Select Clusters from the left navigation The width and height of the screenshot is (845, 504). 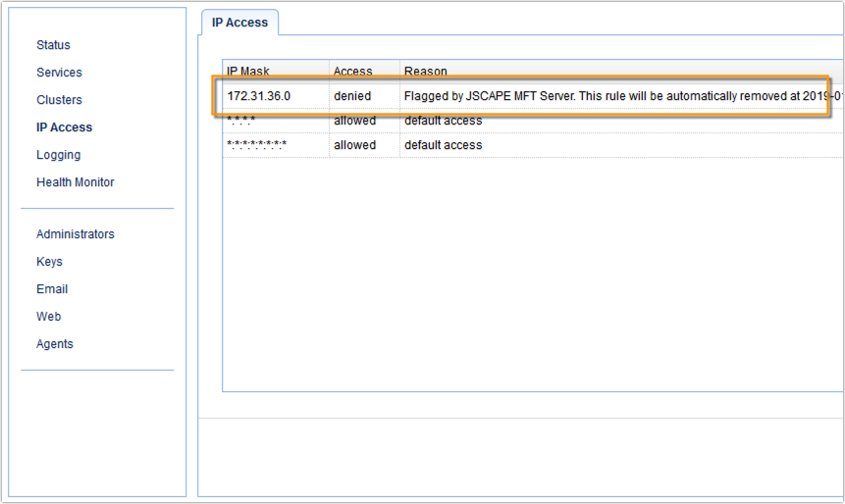59,100
